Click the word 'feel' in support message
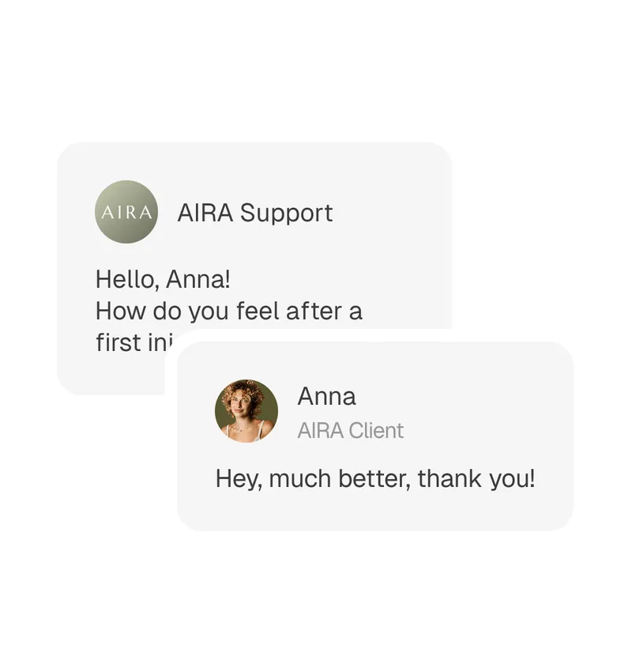Image resolution: width=632 pixels, height=672 pixels. point(258,311)
